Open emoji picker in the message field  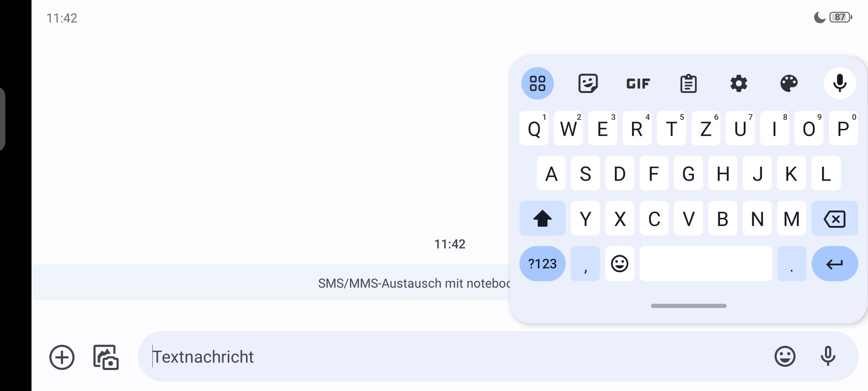pyautogui.click(x=785, y=357)
